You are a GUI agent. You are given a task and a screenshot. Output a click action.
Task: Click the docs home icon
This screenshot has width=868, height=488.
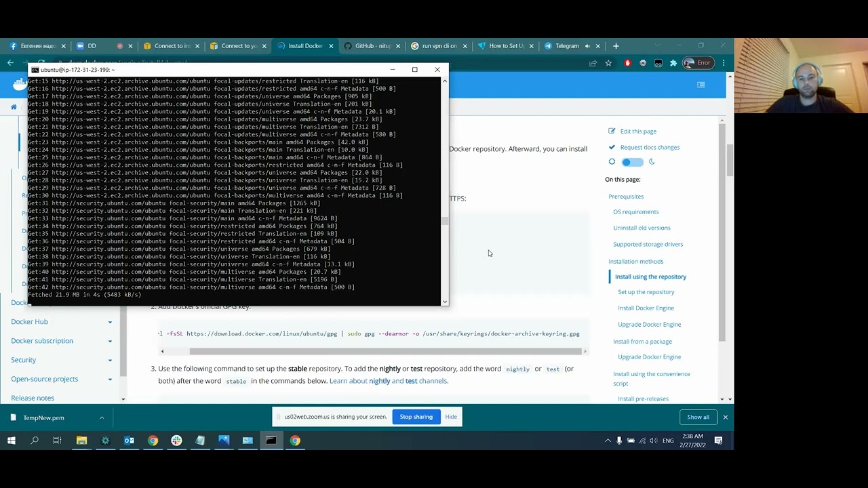(14, 107)
